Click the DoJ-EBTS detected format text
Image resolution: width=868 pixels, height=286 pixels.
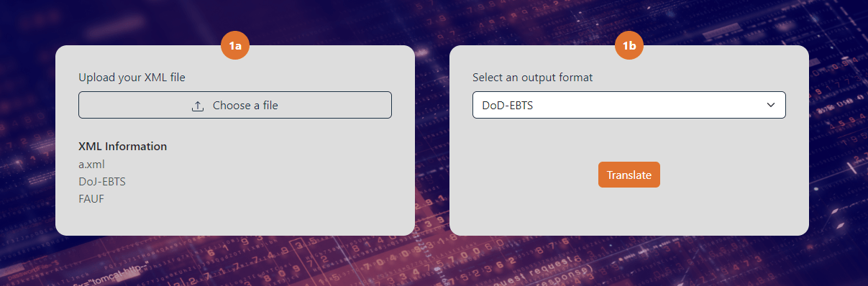[x=102, y=181]
